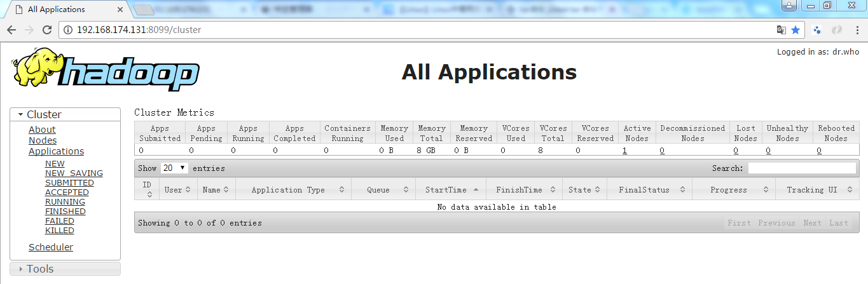This screenshot has height=284, width=868.
Task: Open the Nodes link
Action: pyautogui.click(x=43, y=140)
